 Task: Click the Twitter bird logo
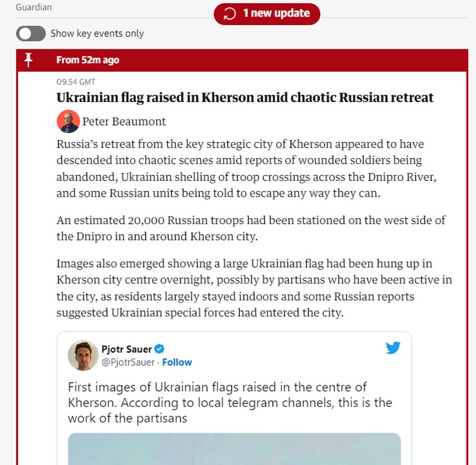click(x=393, y=348)
